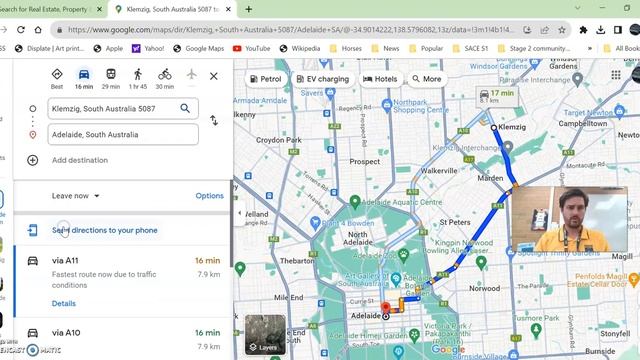
Task: Go to the browser home page
Action: pyautogui.click(x=38, y=30)
